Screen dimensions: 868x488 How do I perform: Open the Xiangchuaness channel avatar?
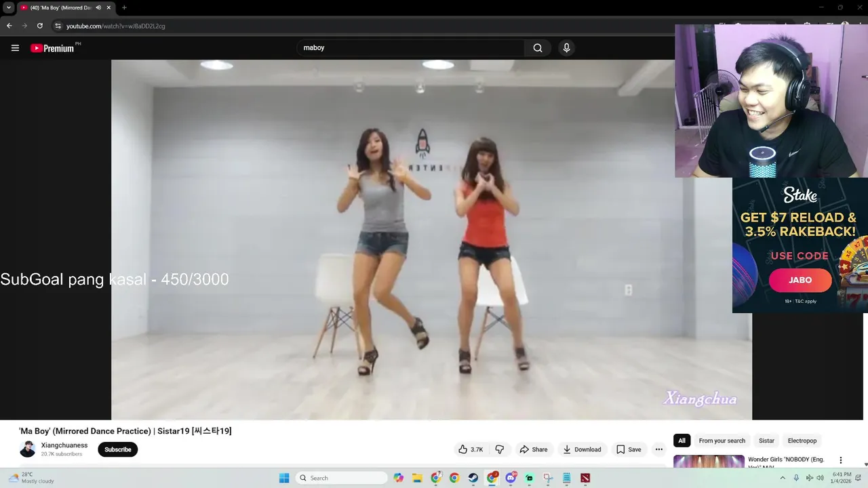[27, 449]
